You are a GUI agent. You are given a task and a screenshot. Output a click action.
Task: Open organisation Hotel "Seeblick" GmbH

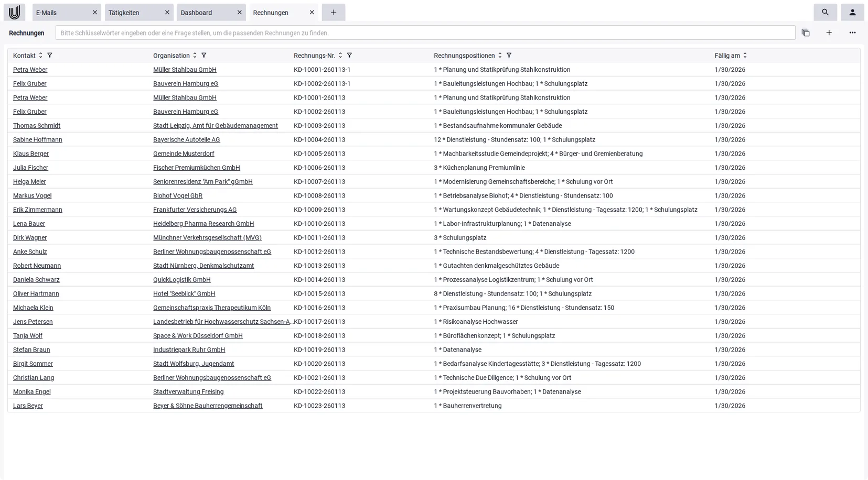pos(184,294)
